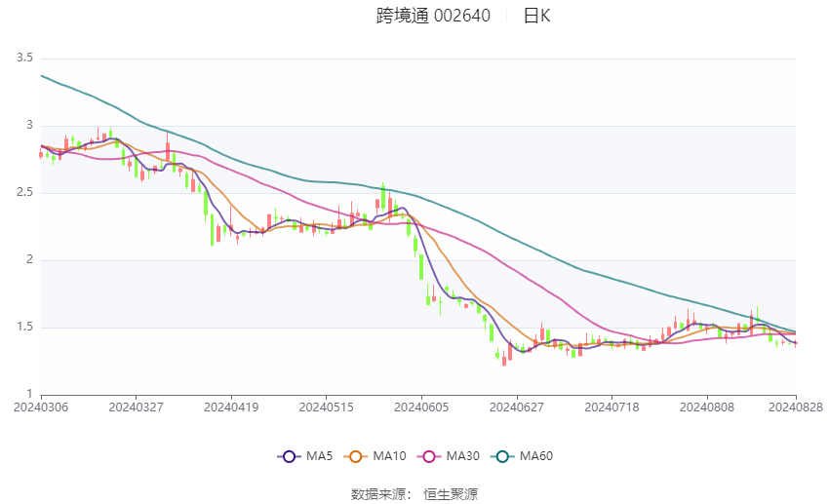Click the data source text 恒生聚源
Screen dimensions: 829x504
click(x=451, y=494)
